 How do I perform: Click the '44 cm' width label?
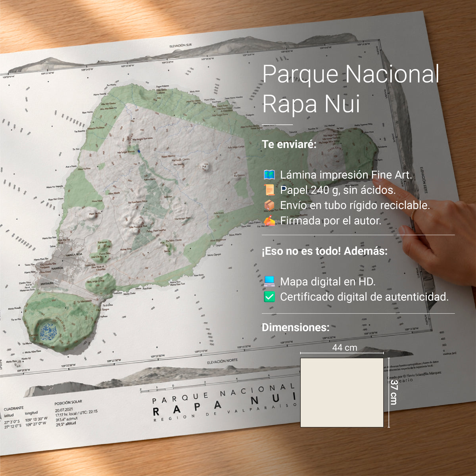click(345, 347)
